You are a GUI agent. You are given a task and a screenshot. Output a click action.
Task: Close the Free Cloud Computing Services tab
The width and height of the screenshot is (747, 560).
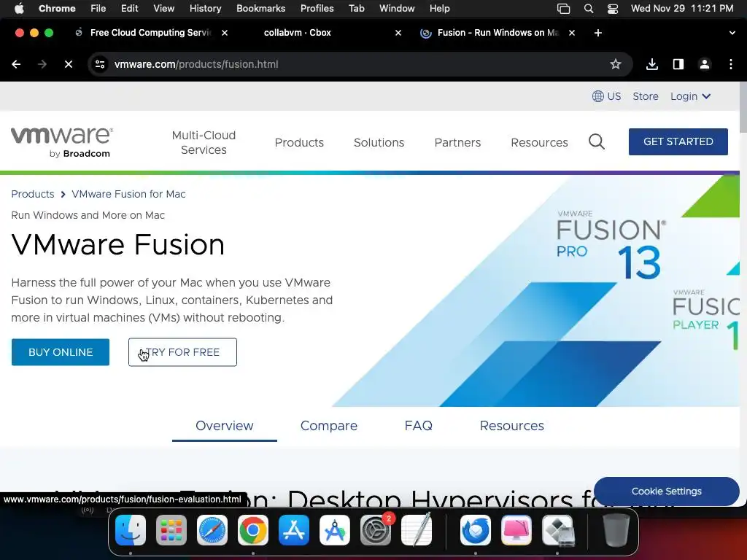click(225, 33)
